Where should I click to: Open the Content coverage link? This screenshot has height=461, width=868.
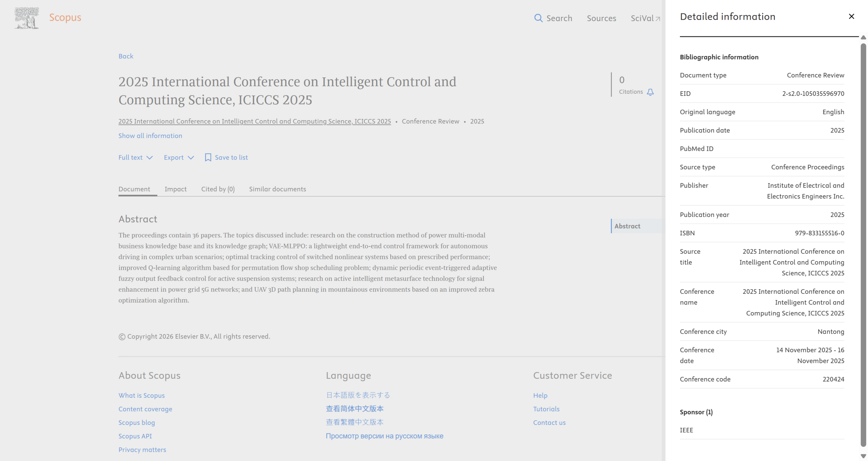pyautogui.click(x=145, y=409)
